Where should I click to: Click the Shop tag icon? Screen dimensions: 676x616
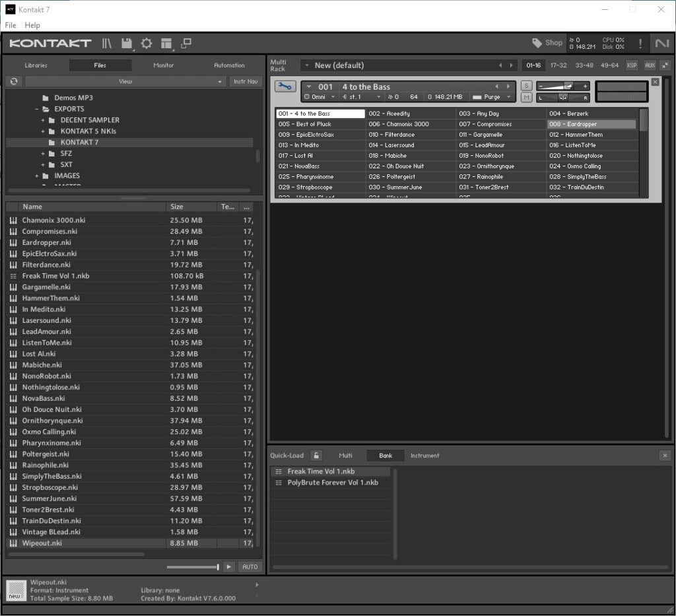coord(537,43)
